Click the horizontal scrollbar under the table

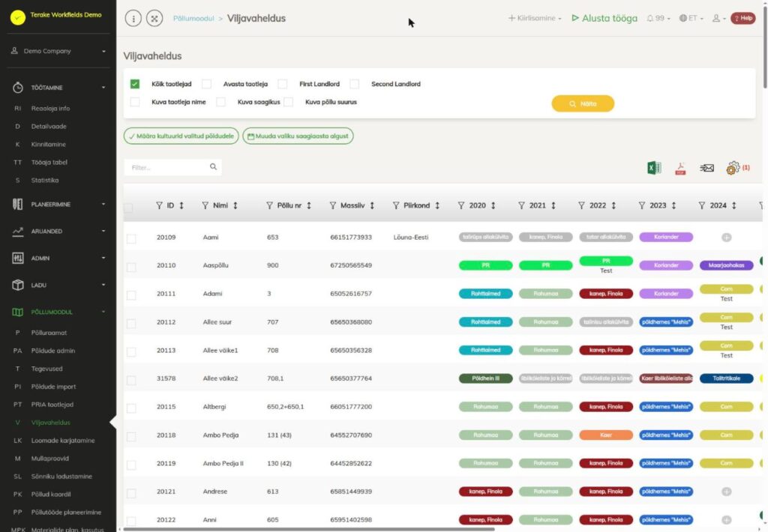[x=308, y=529]
